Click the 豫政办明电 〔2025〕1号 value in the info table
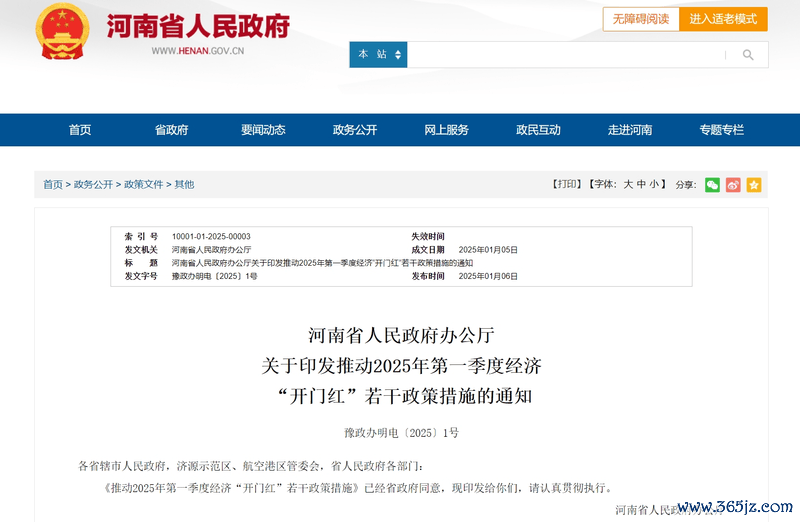 [x=214, y=276]
